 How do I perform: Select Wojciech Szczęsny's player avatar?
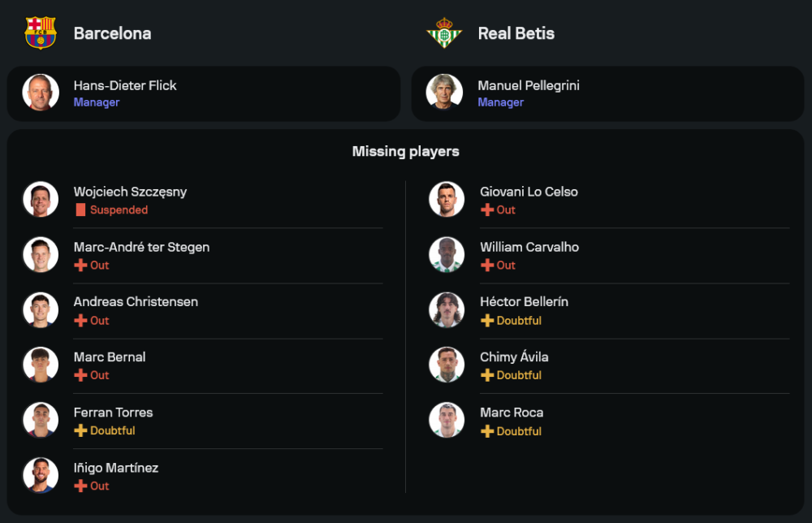click(x=41, y=199)
